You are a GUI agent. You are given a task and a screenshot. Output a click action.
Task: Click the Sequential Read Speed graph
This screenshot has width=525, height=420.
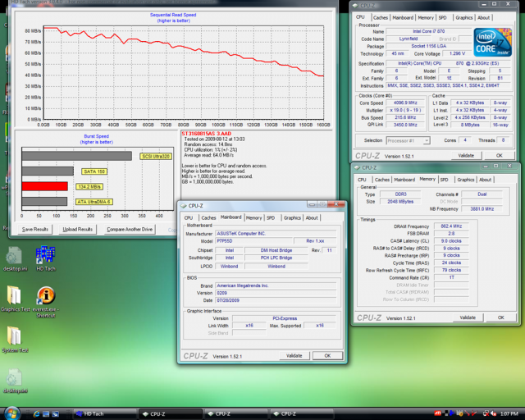[x=184, y=72]
